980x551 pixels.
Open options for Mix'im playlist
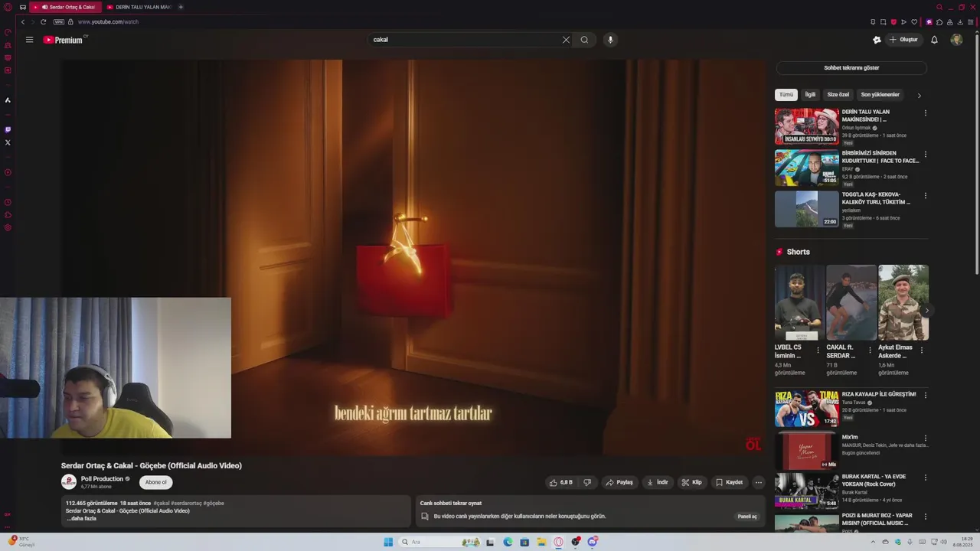pyautogui.click(x=925, y=438)
